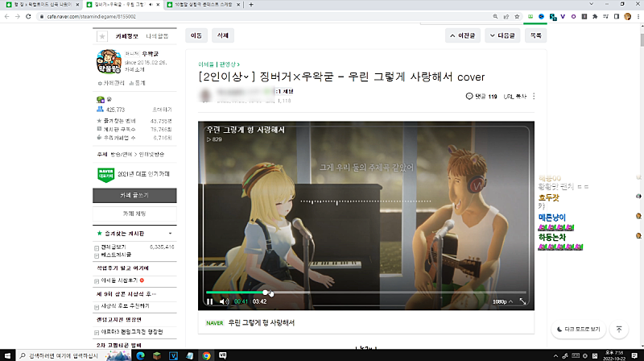The width and height of the screenshot is (644, 361).
Task: Open the post's three-dot more menu
Action: [534, 96]
